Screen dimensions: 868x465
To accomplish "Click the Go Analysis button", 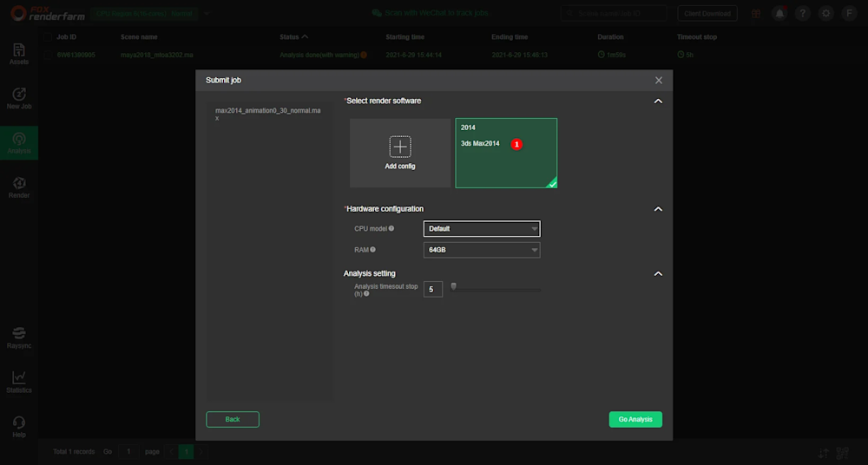I will [x=635, y=419].
